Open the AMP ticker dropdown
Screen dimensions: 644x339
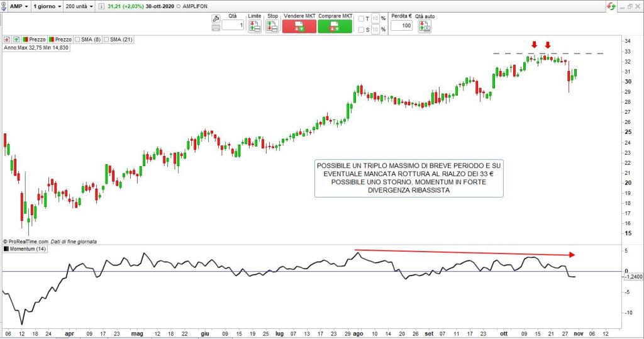[x=19, y=6]
